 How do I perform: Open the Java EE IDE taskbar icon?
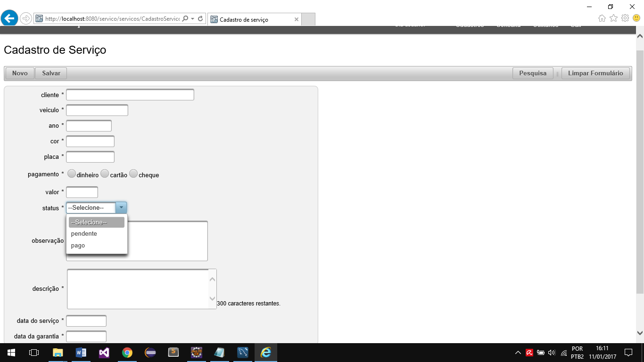pos(197,353)
